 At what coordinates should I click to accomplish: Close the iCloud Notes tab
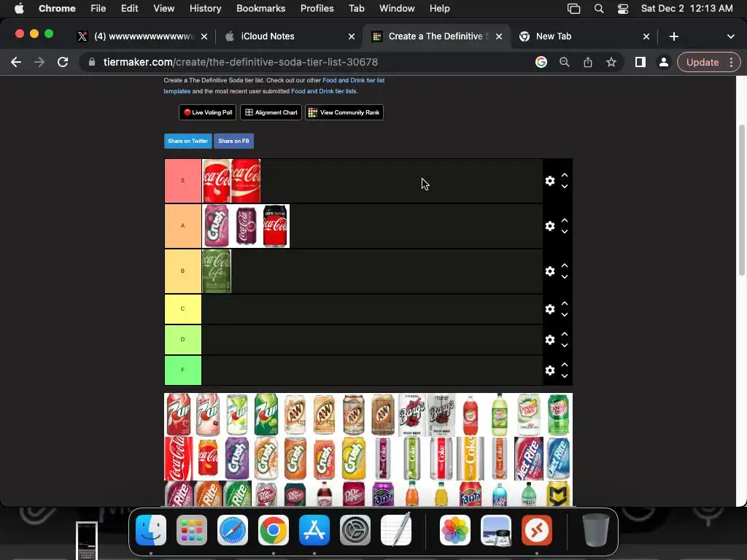coord(351,36)
